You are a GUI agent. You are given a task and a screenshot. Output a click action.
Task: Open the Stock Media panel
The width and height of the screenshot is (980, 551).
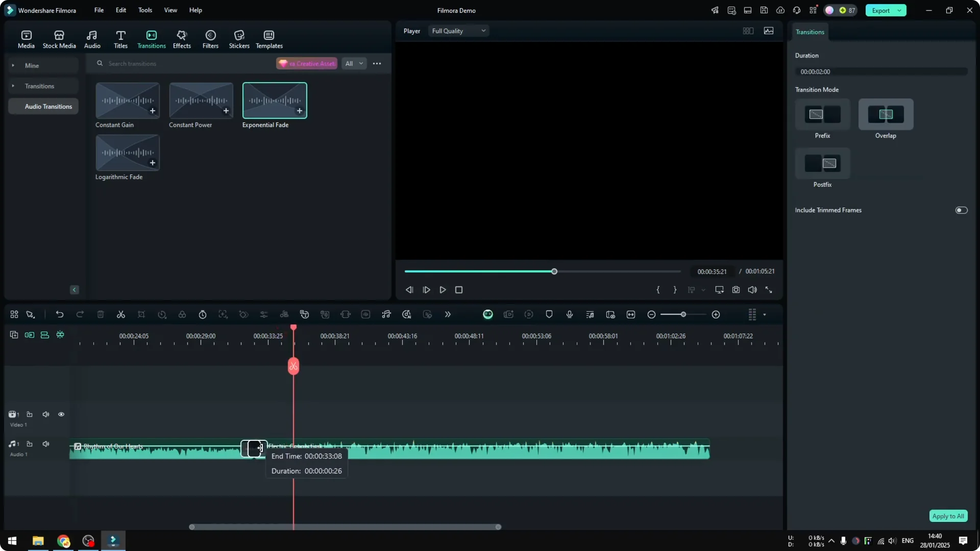coord(59,38)
